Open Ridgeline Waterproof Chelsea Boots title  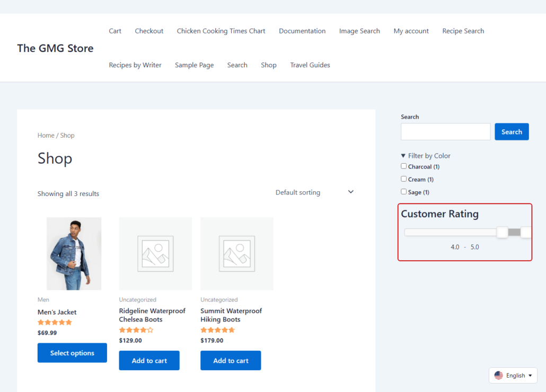tap(152, 315)
